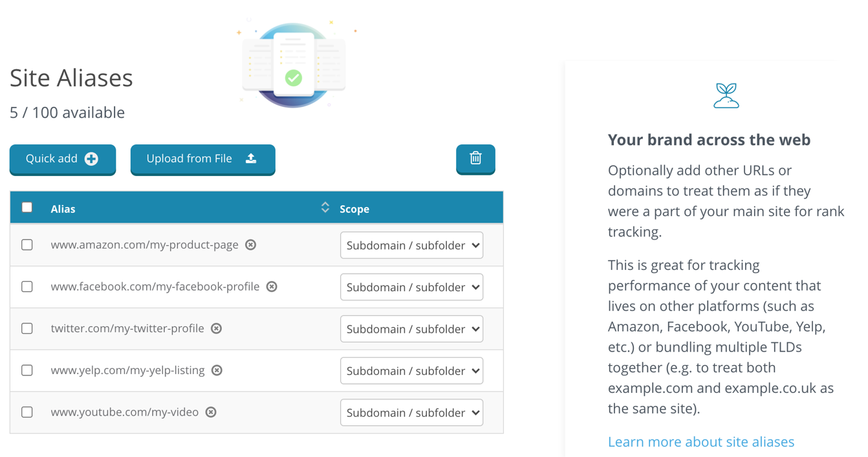Expand Scope dropdown for facebook.com alias
Image resolution: width=868 pixels, height=457 pixels.
[x=411, y=287]
